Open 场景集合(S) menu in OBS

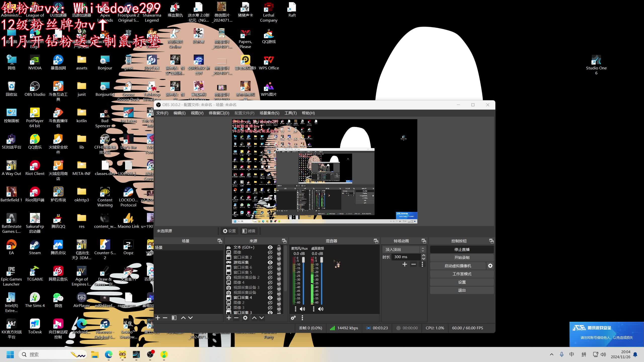coord(269,113)
